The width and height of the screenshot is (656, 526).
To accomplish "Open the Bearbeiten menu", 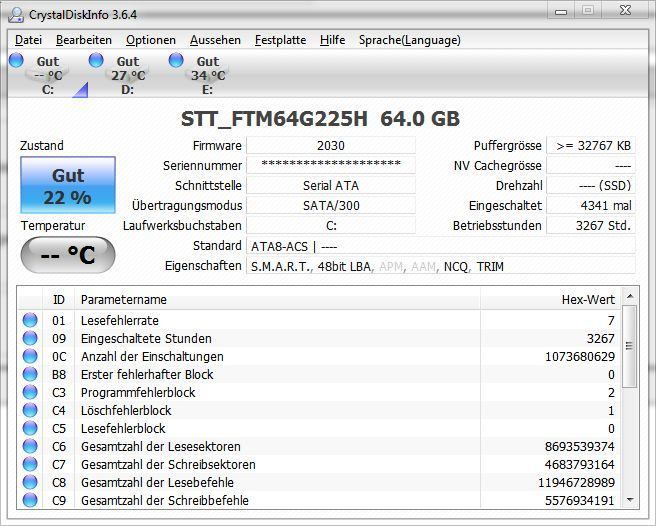I will (x=84, y=40).
